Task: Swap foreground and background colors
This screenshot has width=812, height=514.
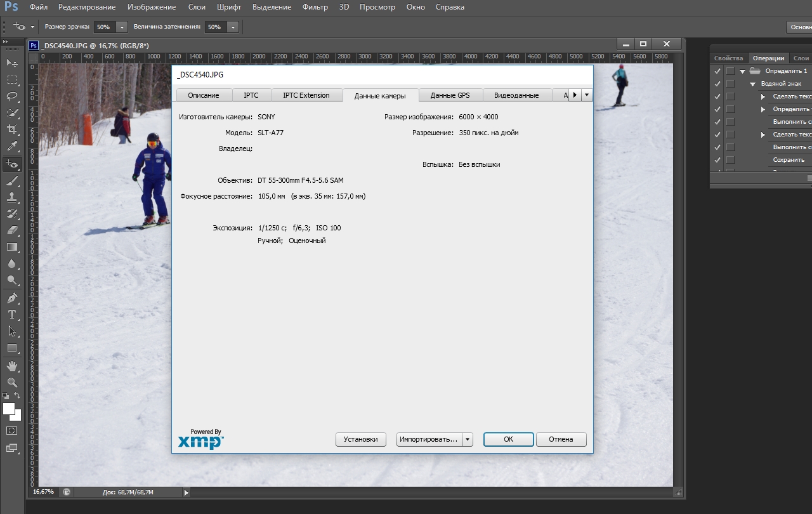Action: click(17, 396)
